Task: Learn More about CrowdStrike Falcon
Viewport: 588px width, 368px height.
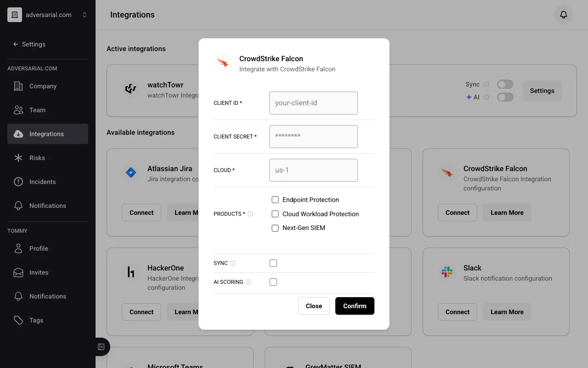Action: [x=507, y=213]
